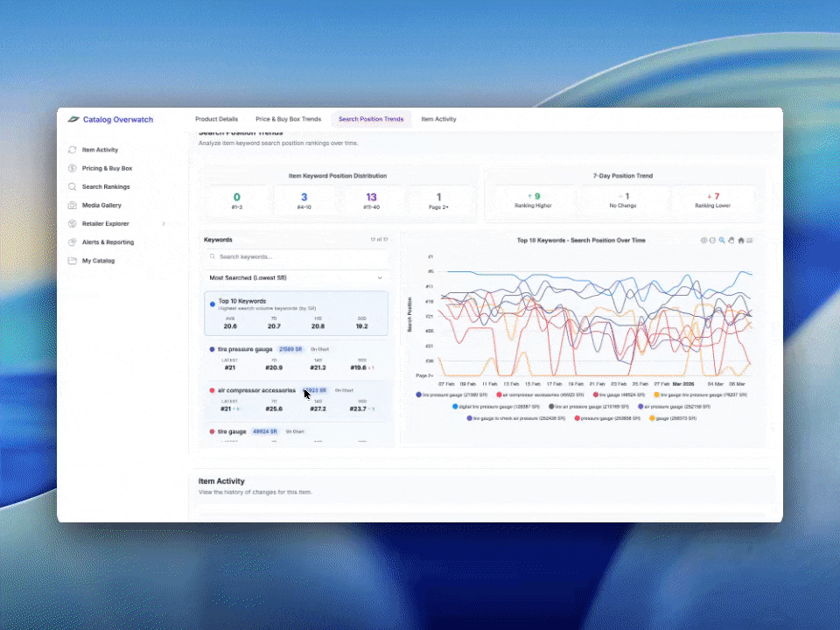Open the chart hamburger menu
The image size is (840, 630).
click(x=750, y=241)
